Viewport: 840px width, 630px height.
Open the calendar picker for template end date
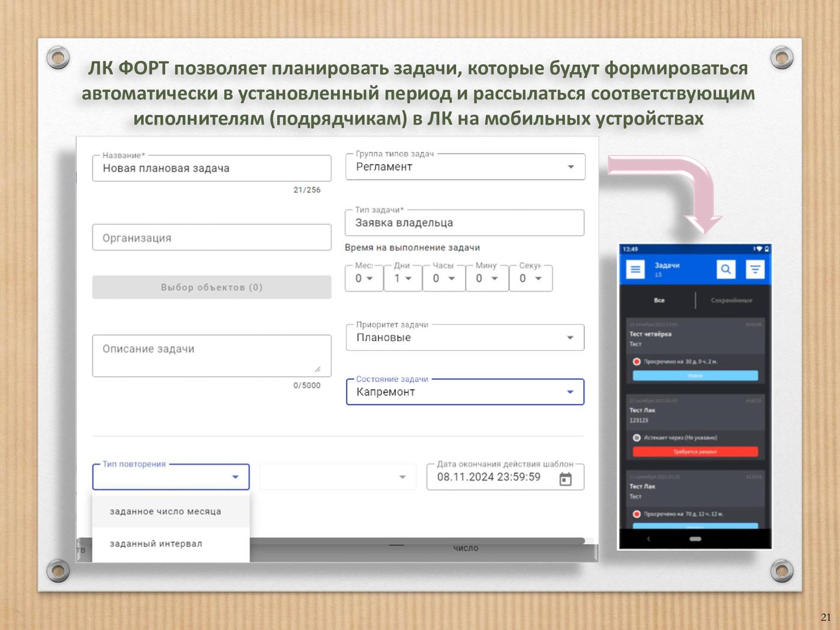pyautogui.click(x=565, y=479)
